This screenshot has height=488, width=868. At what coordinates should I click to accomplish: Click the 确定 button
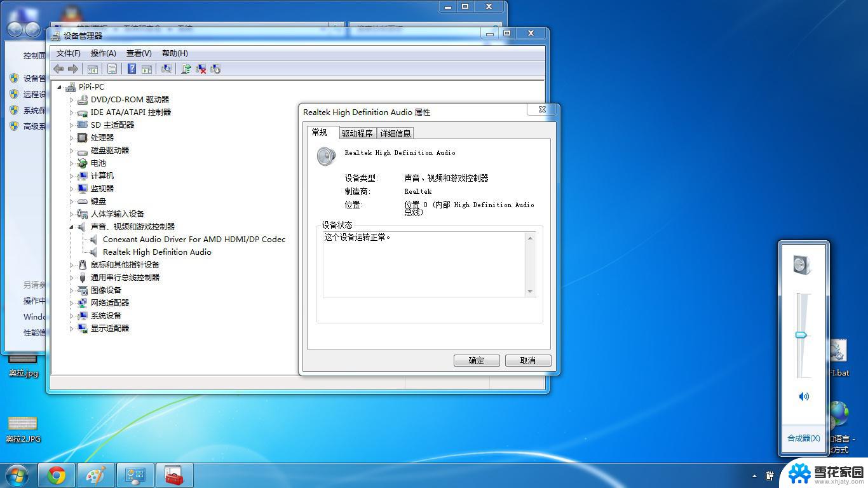pyautogui.click(x=477, y=360)
